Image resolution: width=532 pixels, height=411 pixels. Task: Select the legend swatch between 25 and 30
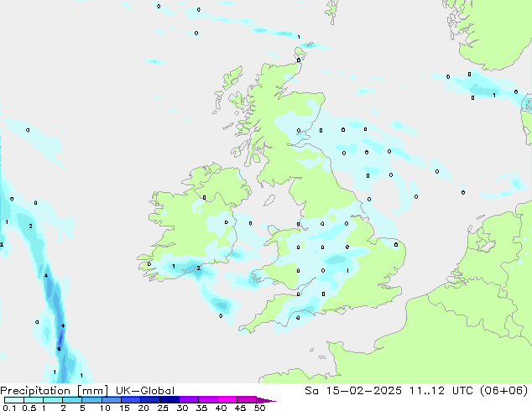point(170,400)
